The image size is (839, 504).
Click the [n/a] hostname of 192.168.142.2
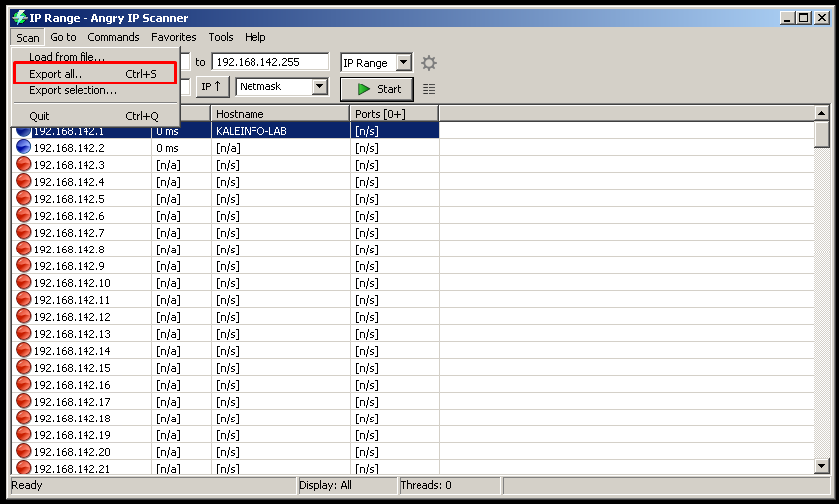(280, 148)
